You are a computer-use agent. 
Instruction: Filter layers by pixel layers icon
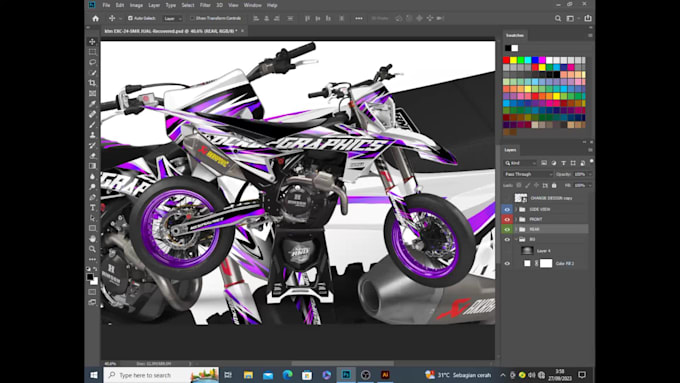pos(544,163)
